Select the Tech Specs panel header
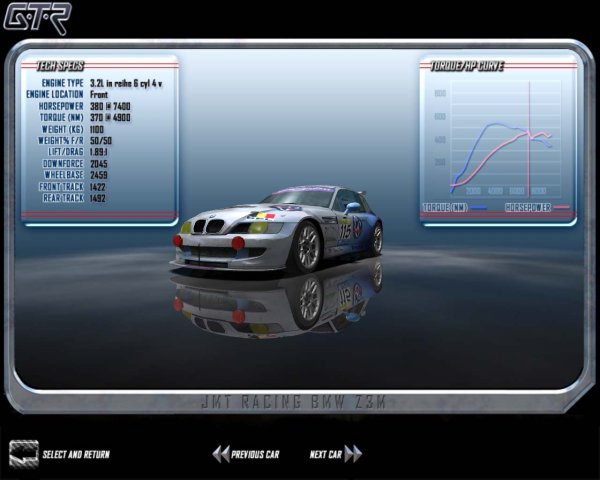Image resolution: width=600 pixels, height=480 pixels. (60, 65)
